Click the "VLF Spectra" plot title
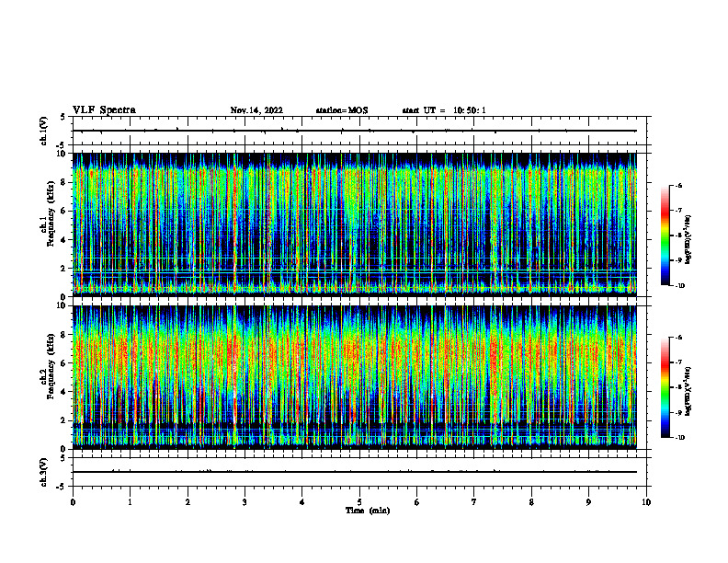 point(104,110)
